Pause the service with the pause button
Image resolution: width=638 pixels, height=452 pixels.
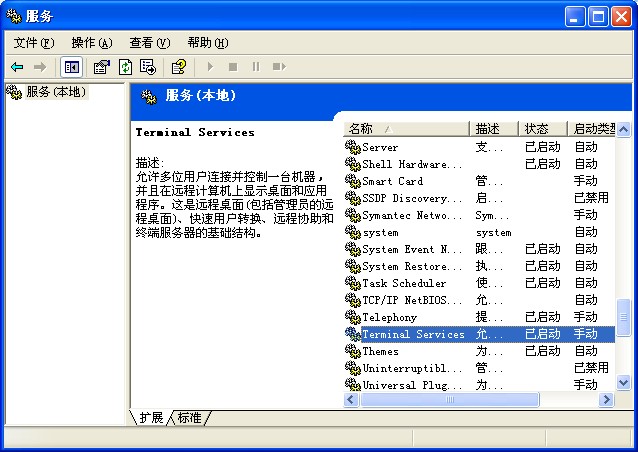click(256, 66)
